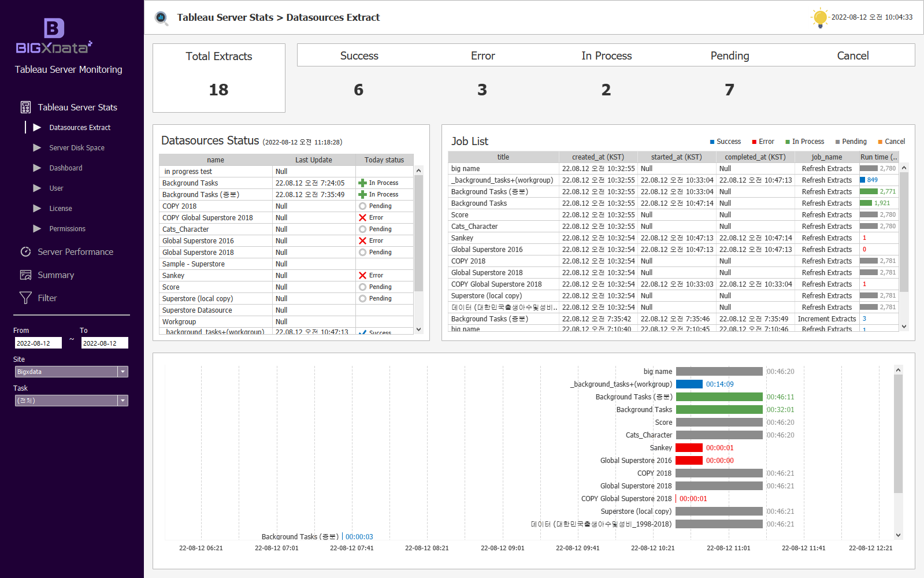The height and width of the screenshot is (578, 924).
Task: Click the Pending summary header
Action: click(730, 55)
